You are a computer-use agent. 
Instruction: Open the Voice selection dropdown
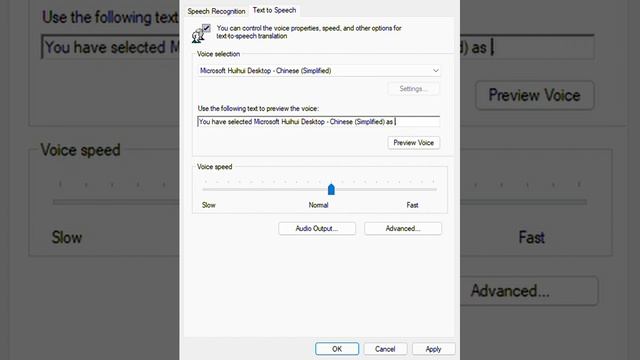319,71
